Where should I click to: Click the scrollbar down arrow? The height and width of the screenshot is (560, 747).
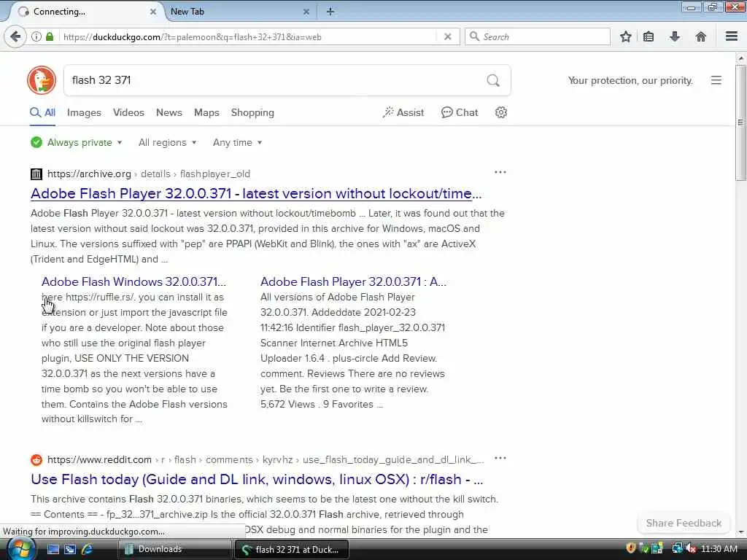coord(740,532)
